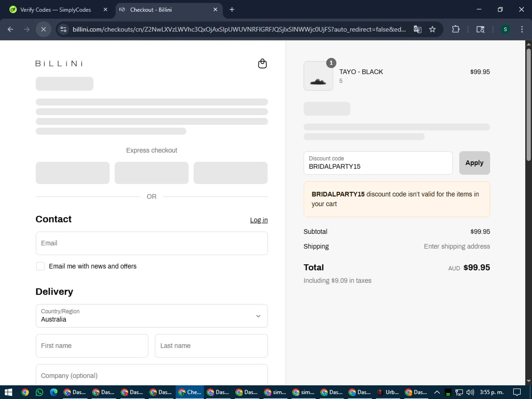The height and width of the screenshot is (399, 532).
Task: Focus the Email input field
Action: pyautogui.click(x=152, y=243)
